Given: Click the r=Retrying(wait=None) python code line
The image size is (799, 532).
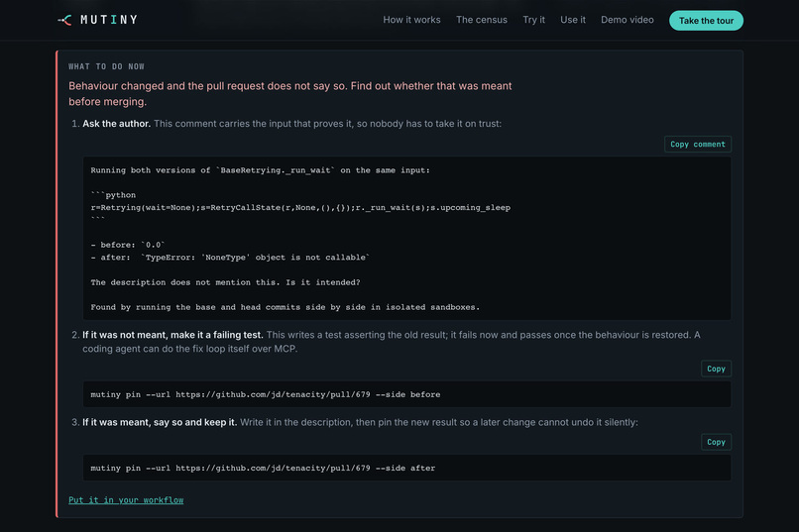Looking at the screenshot, I should click(x=300, y=208).
